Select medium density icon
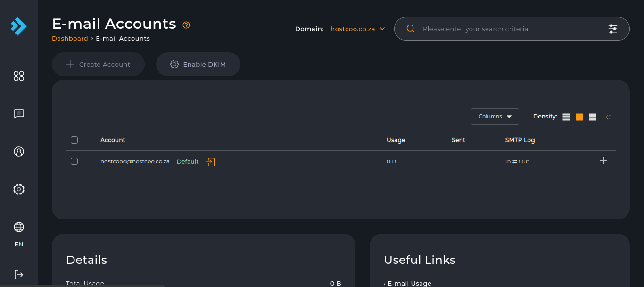 (x=579, y=117)
